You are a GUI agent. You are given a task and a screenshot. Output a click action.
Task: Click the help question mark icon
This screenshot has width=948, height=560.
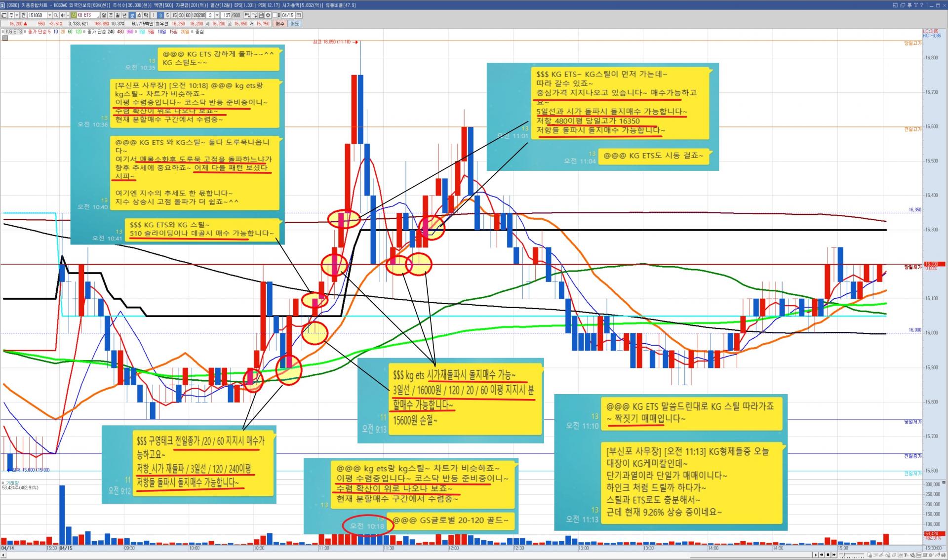922,5
